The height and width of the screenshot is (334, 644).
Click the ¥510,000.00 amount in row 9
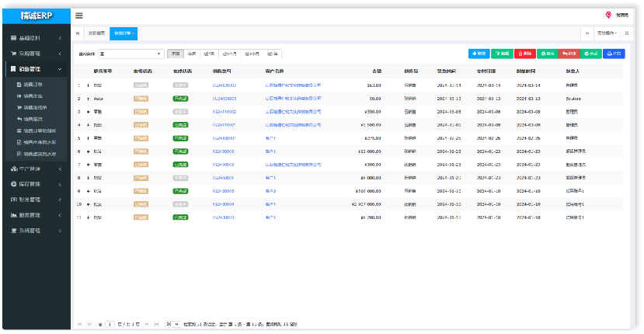368,191
